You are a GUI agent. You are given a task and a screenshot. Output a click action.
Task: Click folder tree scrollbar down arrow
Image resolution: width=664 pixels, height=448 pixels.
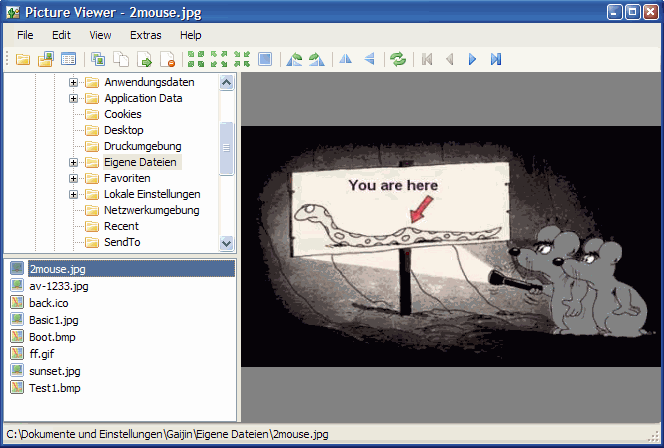tap(227, 243)
